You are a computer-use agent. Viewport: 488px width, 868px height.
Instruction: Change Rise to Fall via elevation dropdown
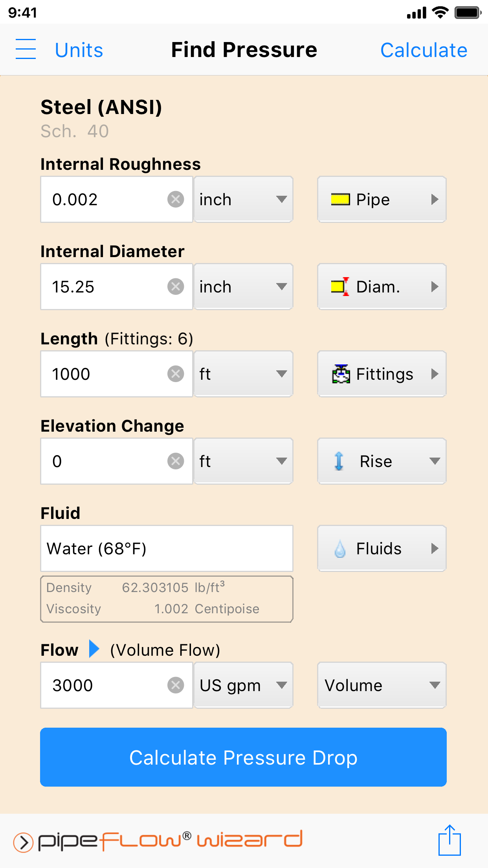(x=434, y=461)
